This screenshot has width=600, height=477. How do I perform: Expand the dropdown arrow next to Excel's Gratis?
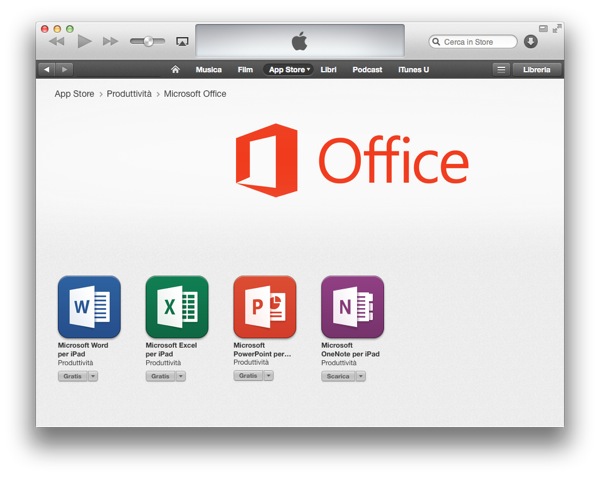(181, 376)
